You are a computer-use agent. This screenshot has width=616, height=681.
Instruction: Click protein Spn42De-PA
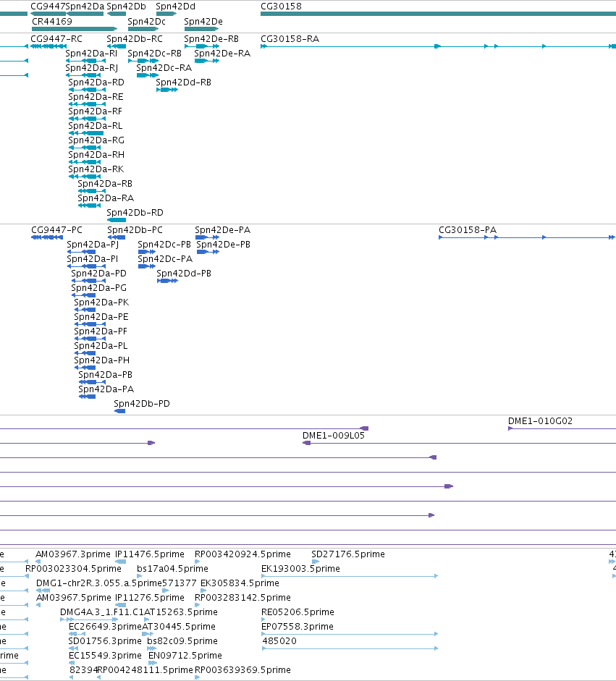pyautogui.click(x=222, y=229)
